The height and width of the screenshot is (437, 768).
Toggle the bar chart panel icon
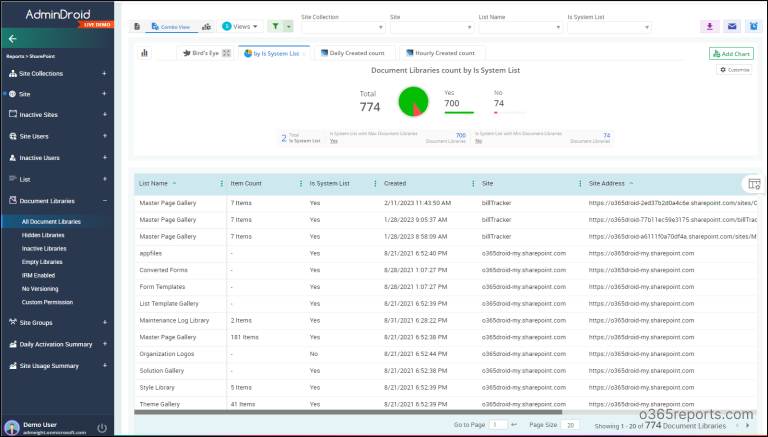pyautogui.click(x=144, y=53)
